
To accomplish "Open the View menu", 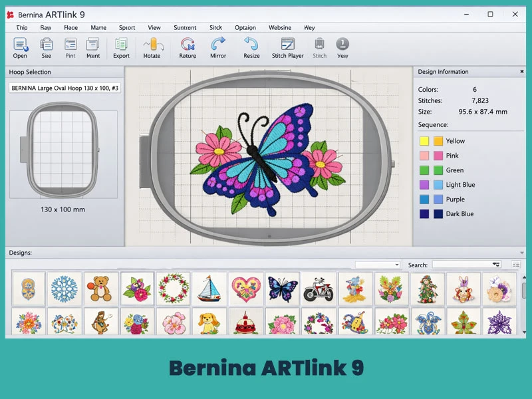I will [x=154, y=28].
